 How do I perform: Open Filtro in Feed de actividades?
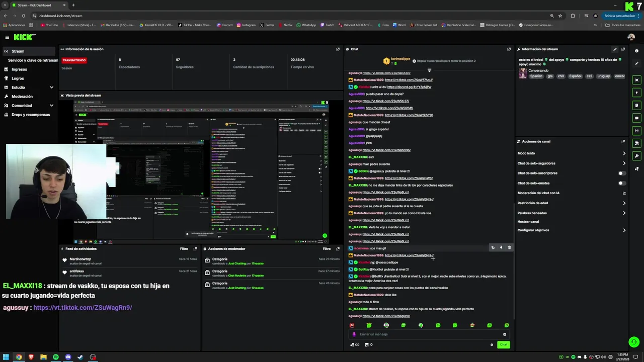184,249
